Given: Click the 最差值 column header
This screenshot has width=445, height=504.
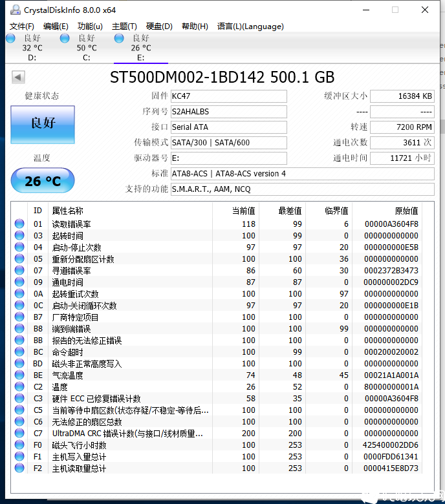Looking at the screenshot, I should point(283,211).
